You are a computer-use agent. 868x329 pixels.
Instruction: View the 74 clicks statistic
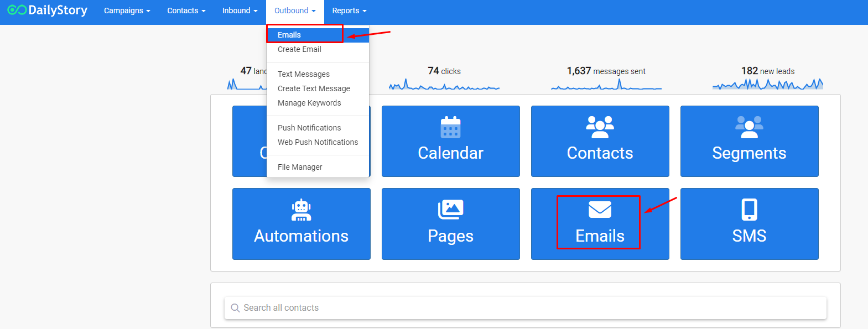pos(444,71)
